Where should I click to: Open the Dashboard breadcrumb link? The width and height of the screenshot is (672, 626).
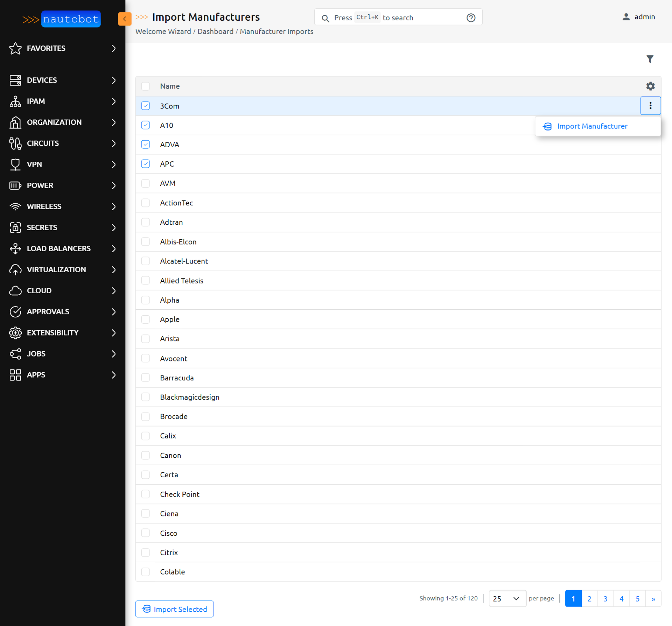(215, 31)
